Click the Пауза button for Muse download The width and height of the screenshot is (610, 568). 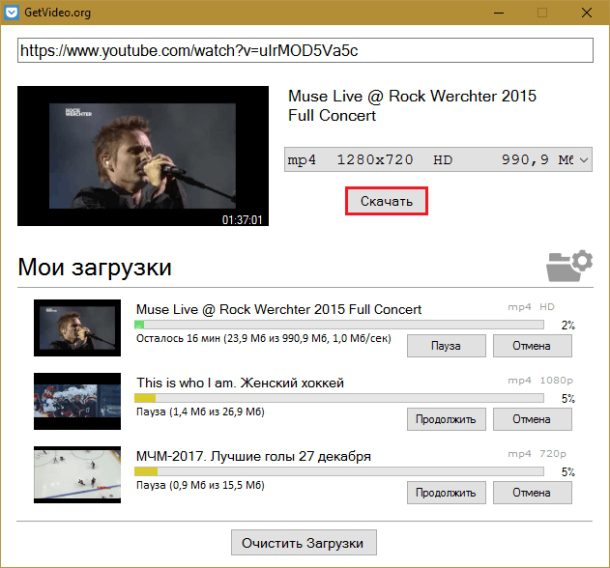coord(446,346)
